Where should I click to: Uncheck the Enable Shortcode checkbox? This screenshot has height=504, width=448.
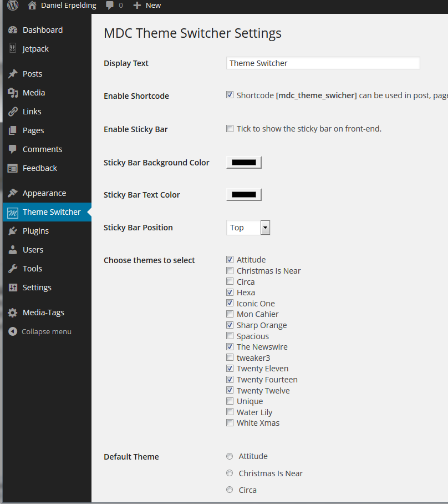click(230, 95)
